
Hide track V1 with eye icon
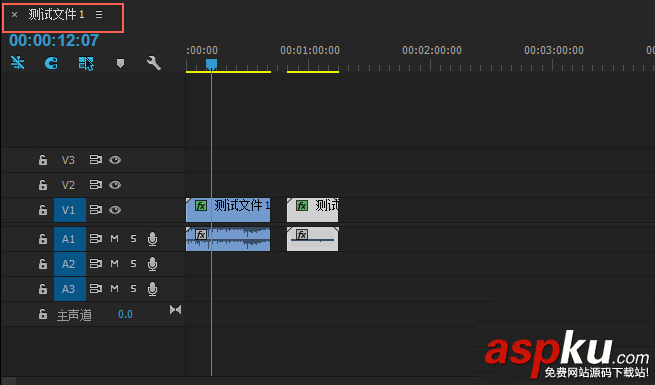click(x=115, y=210)
